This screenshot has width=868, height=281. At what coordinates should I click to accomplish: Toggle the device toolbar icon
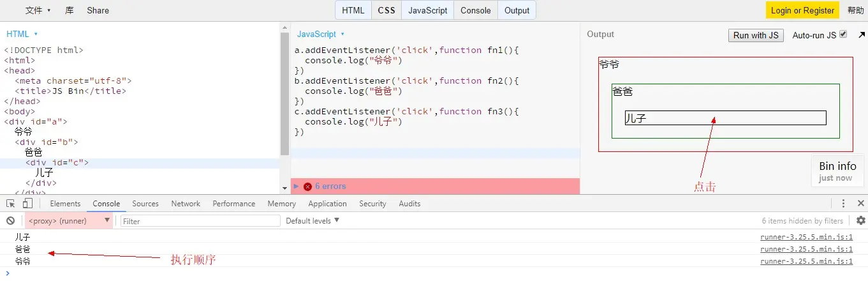[27, 204]
